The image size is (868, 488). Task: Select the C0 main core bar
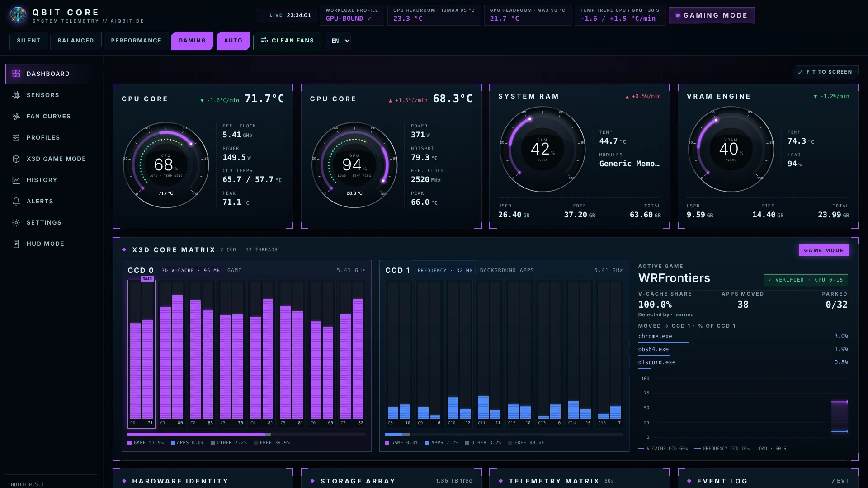[142, 353]
